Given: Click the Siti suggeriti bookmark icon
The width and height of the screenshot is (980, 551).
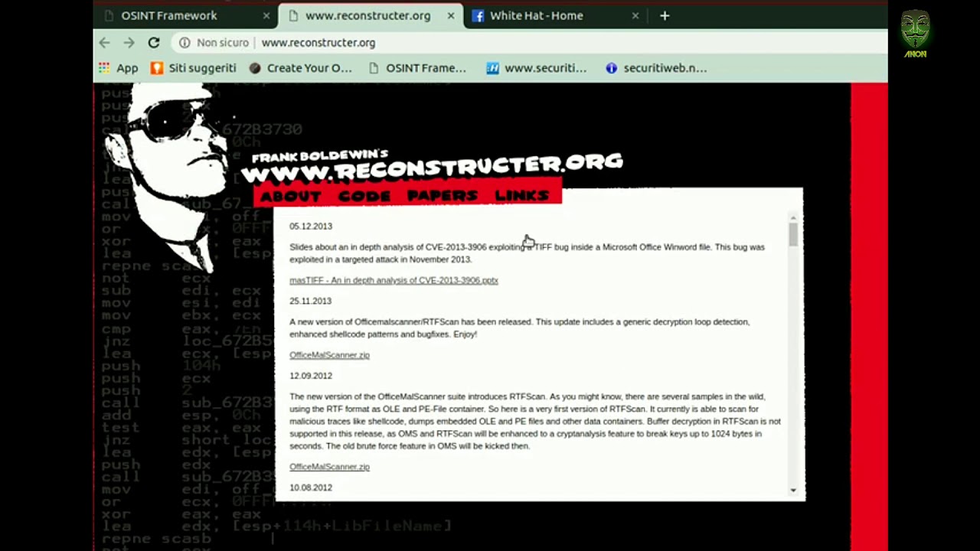Looking at the screenshot, I should [157, 68].
